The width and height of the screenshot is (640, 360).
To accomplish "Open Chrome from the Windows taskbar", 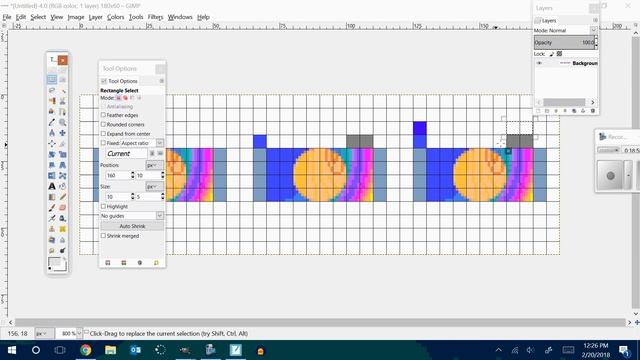I will point(86,350).
